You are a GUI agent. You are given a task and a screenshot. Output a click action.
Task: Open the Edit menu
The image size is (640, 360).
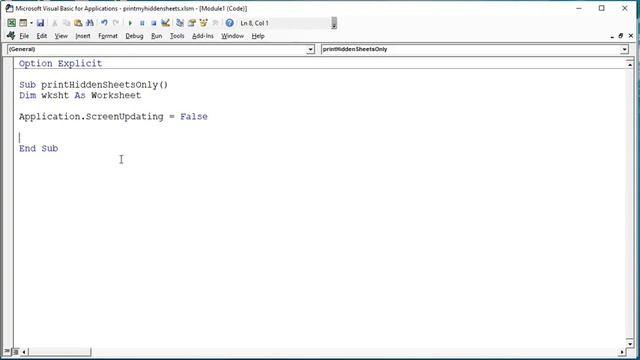42,36
